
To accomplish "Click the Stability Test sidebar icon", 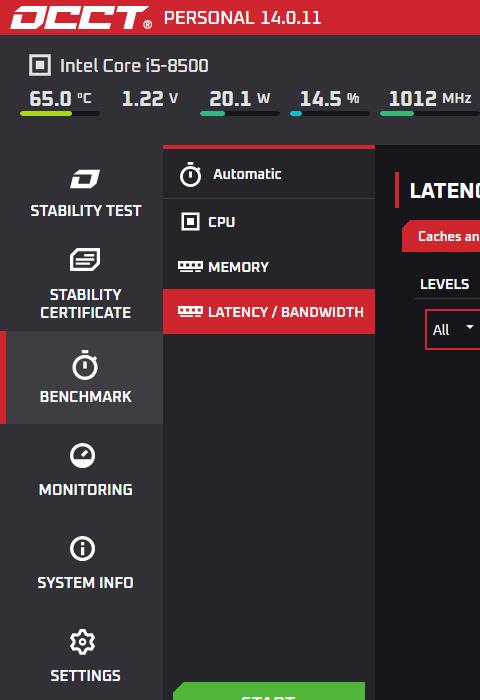I will (x=85, y=179).
